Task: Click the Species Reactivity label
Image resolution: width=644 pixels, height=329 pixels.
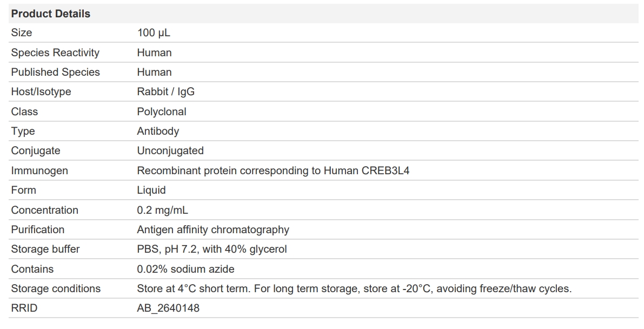Action: pos(55,52)
